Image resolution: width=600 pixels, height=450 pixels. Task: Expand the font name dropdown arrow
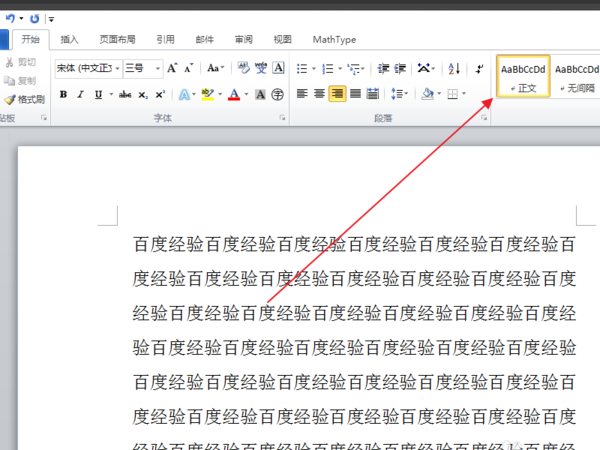[117, 68]
